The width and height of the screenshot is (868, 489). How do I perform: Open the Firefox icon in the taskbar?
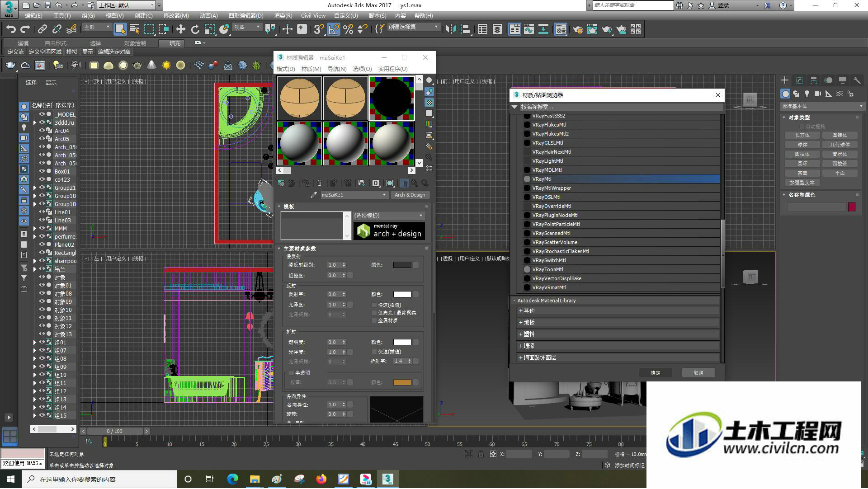click(x=321, y=479)
